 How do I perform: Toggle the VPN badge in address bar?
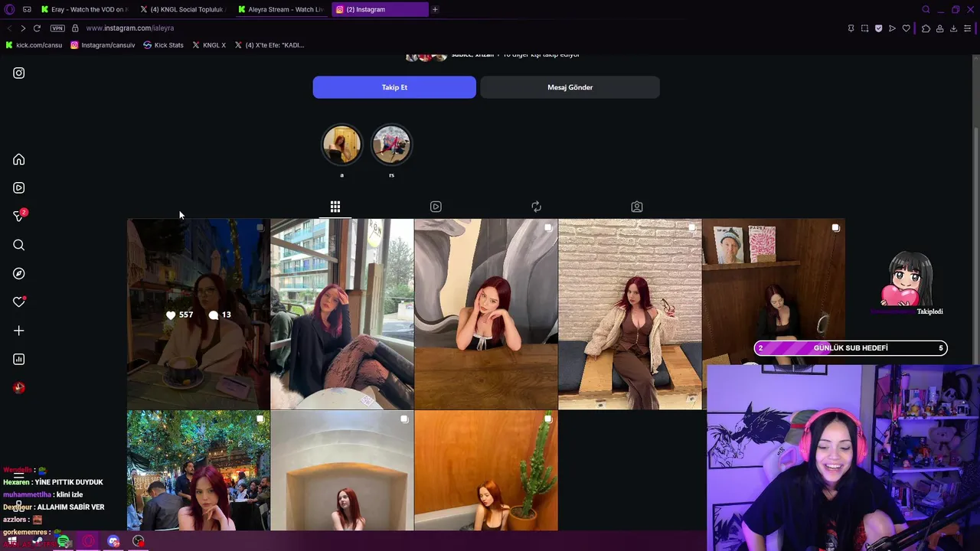[x=57, y=28]
